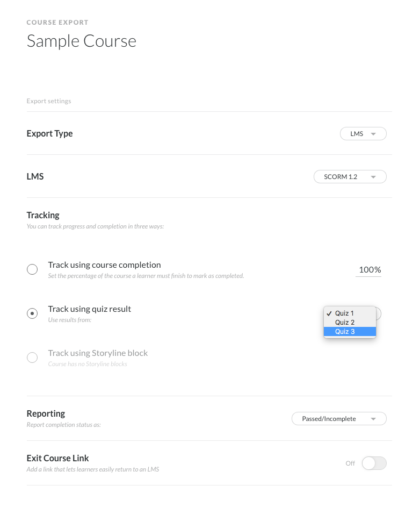
Task: Click the Track using Storyline block label
Action: 98,353
